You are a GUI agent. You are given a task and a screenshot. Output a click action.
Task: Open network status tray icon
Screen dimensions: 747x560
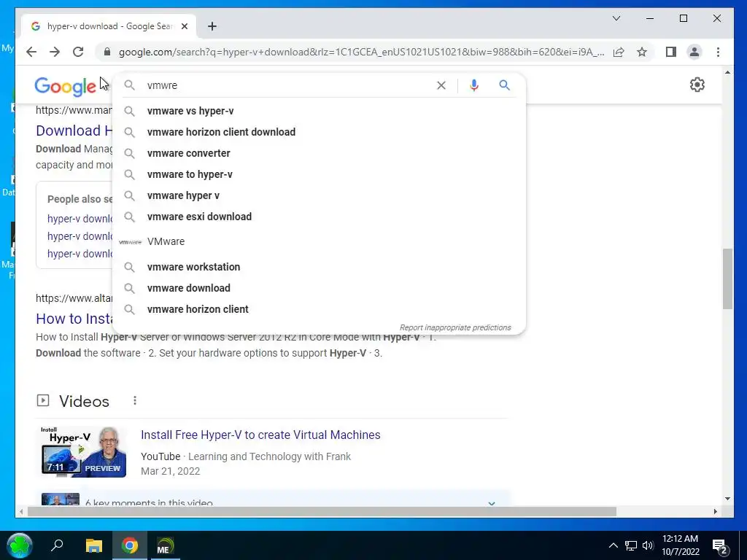coord(631,545)
